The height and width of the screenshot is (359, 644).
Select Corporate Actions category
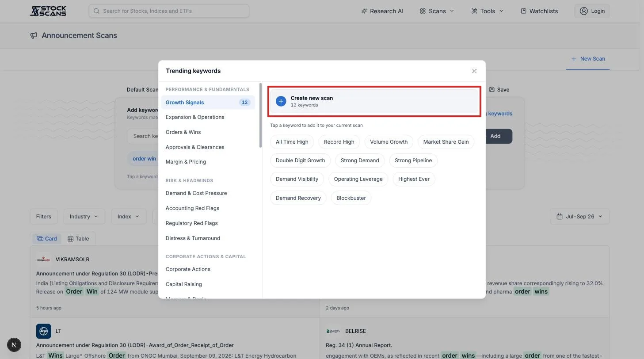point(208,269)
